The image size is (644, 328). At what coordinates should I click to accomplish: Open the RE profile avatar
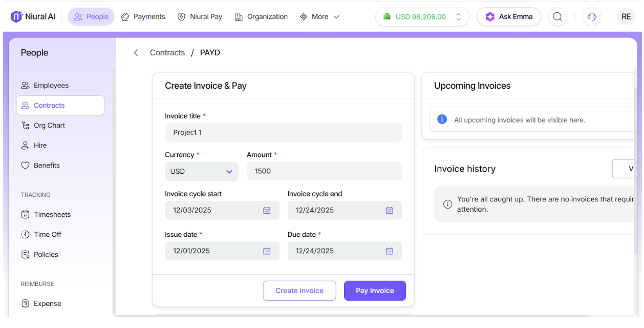coord(626,16)
